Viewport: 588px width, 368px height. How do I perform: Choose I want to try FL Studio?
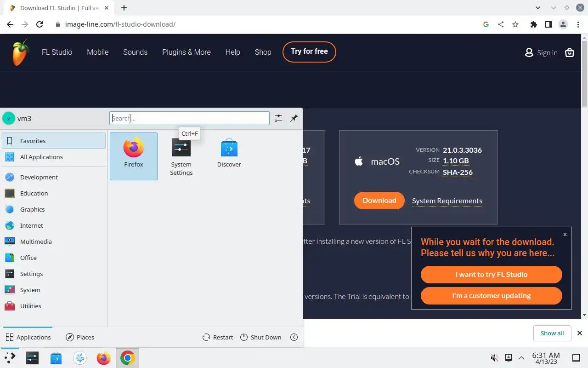491,274
